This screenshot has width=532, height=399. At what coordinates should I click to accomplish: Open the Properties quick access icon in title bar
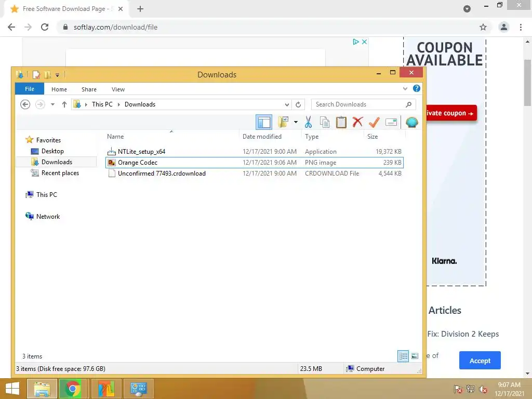tap(36, 74)
